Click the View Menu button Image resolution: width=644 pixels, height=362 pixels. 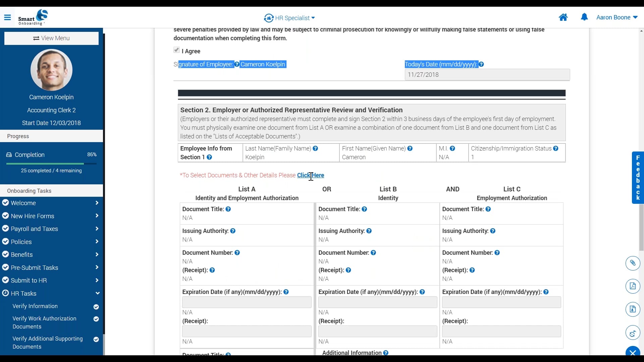tap(51, 38)
